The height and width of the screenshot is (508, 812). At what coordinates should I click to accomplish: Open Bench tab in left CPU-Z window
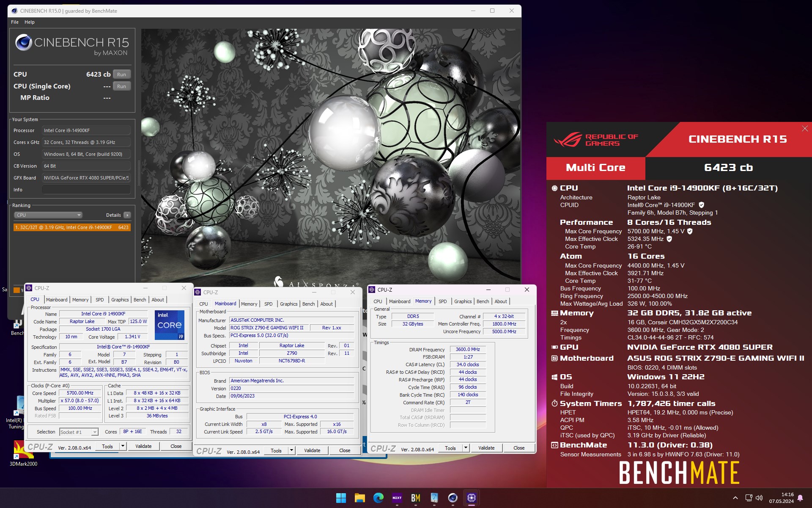(140, 300)
